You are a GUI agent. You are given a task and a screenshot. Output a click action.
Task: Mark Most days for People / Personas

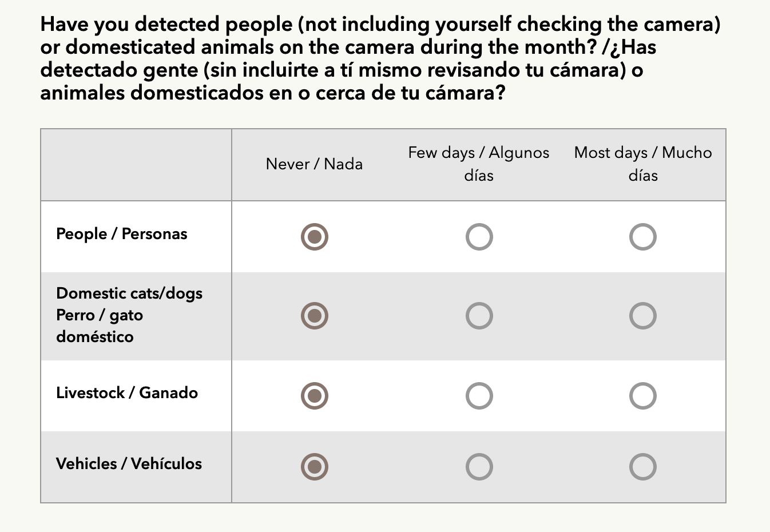[642, 237]
